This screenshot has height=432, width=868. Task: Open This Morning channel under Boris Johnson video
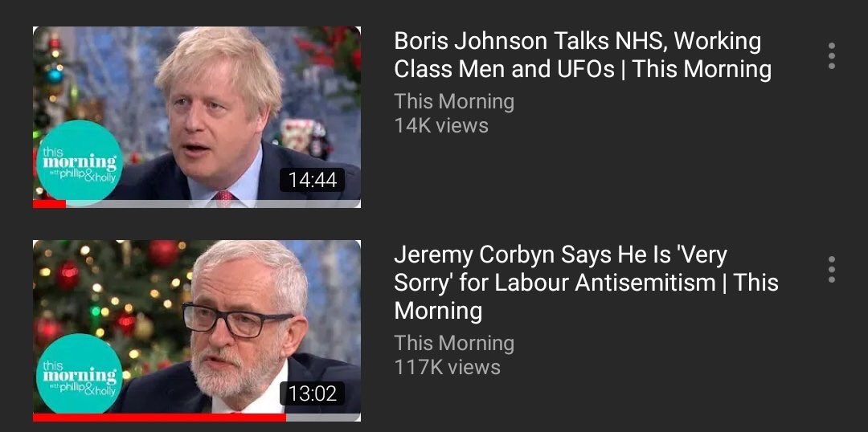[454, 102]
